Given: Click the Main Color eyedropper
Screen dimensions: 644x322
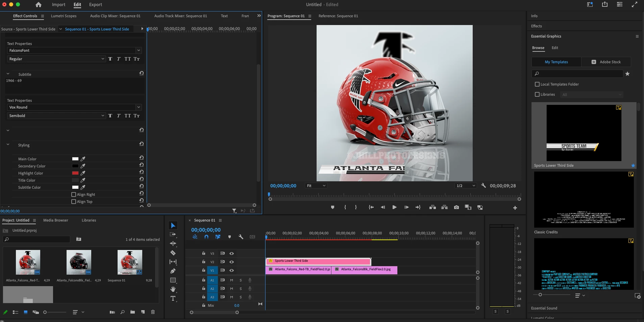Looking at the screenshot, I should point(83,159).
